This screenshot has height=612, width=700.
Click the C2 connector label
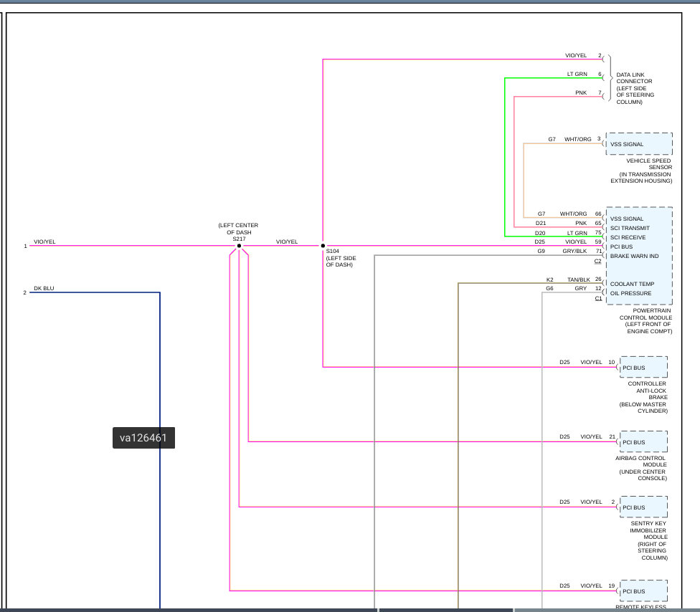click(x=597, y=262)
